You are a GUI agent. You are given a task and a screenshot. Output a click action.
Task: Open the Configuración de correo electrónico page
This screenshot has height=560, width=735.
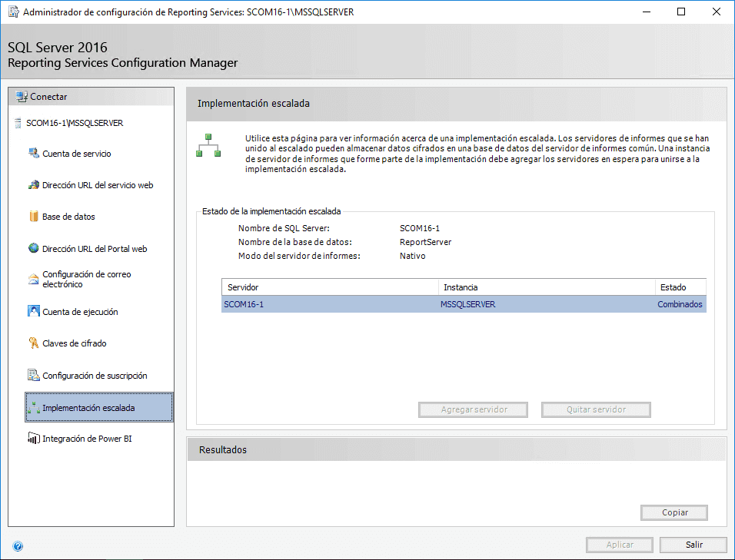tap(86, 279)
